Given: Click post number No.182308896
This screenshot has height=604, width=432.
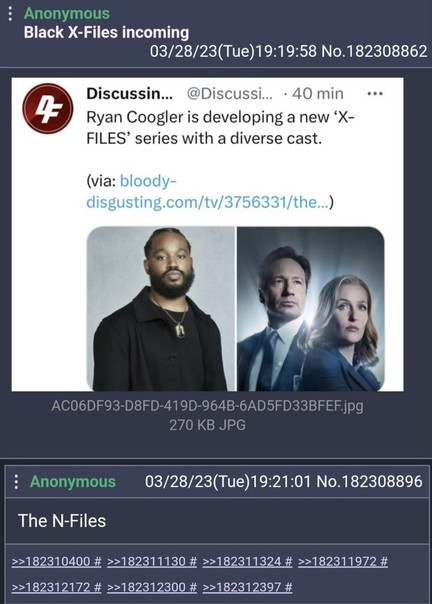Looking at the screenshot, I should (x=369, y=482).
